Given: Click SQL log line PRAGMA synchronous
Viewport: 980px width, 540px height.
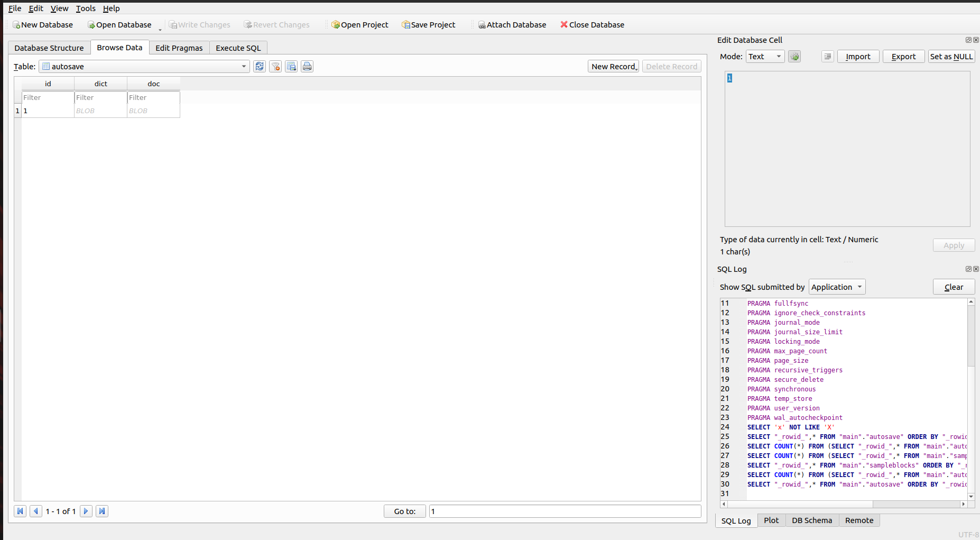Looking at the screenshot, I should tap(781, 389).
